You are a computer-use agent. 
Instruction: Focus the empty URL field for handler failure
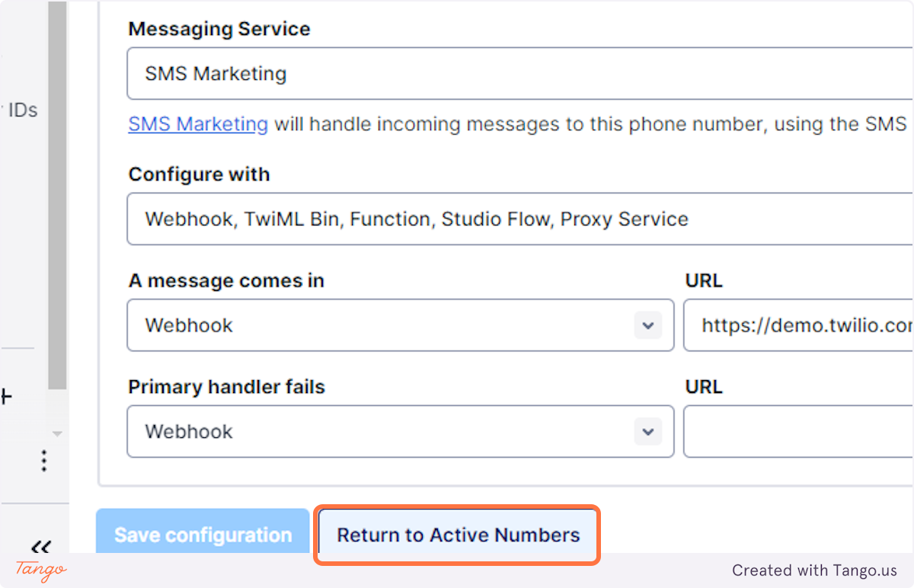(799, 432)
